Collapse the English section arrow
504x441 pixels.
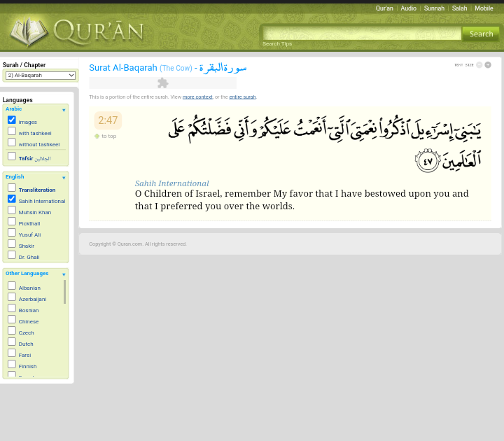[64, 178]
